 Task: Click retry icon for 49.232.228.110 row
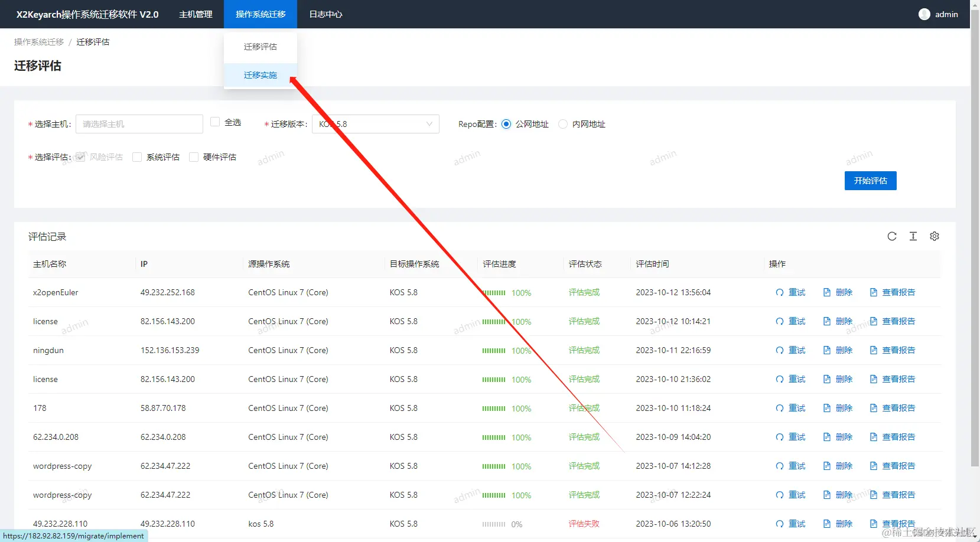click(x=780, y=524)
